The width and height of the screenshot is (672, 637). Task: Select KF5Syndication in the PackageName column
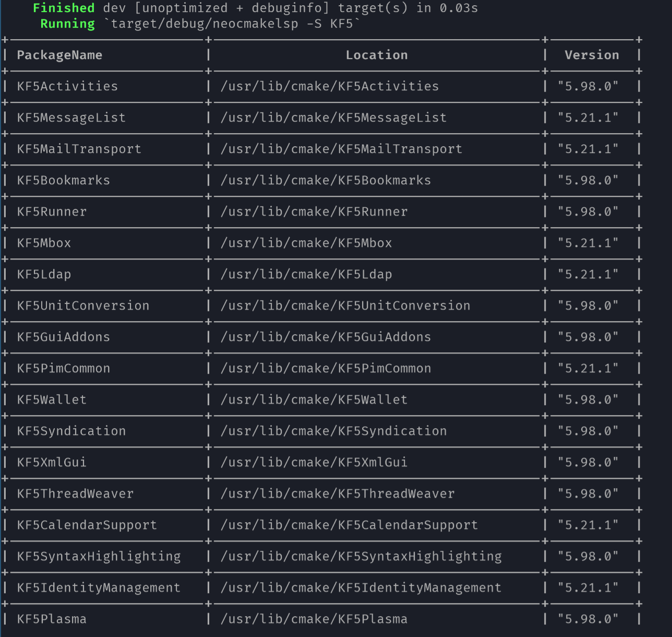pos(71,431)
